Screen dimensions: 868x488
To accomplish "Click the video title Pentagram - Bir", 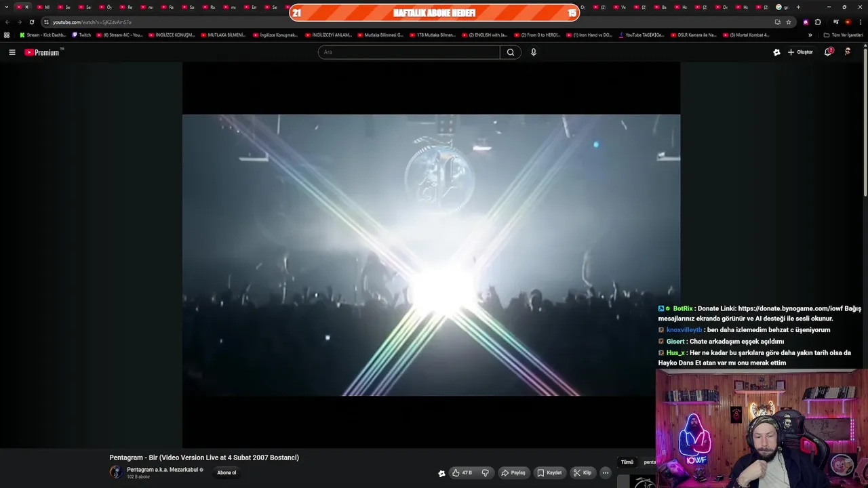I will click(x=204, y=457).
